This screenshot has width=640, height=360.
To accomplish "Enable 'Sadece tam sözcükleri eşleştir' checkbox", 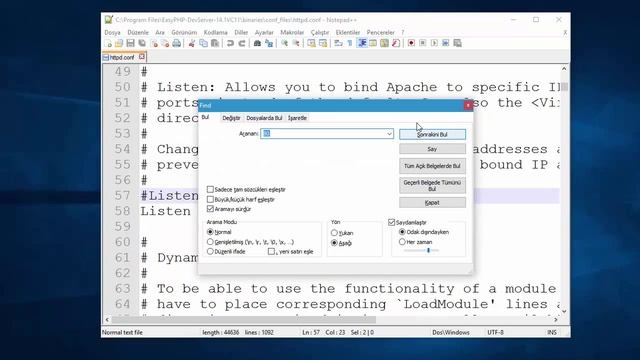I will (x=210, y=189).
